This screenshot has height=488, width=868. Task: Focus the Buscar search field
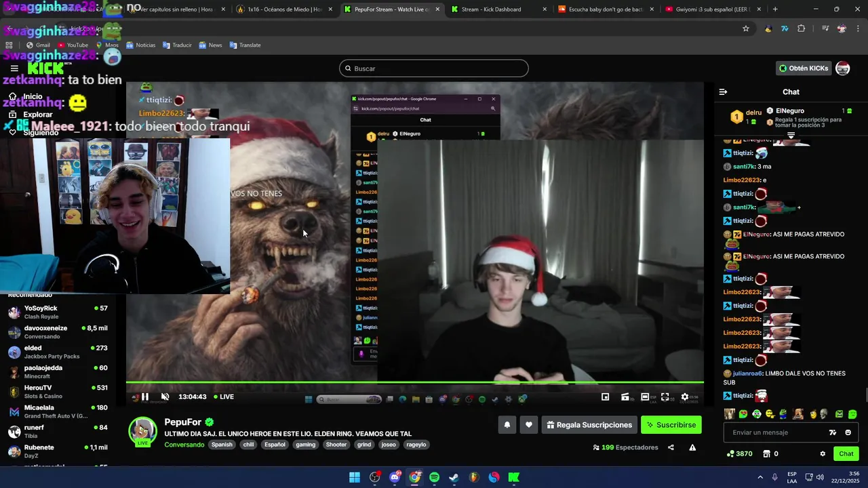pos(434,68)
